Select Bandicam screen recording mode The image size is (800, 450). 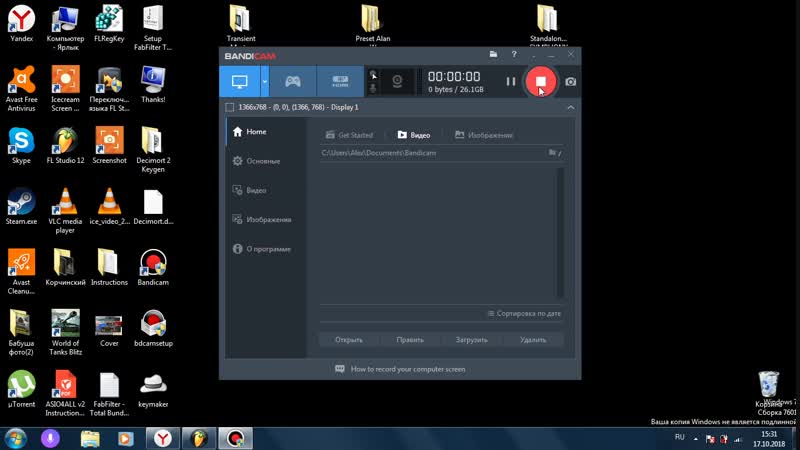(x=240, y=81)
